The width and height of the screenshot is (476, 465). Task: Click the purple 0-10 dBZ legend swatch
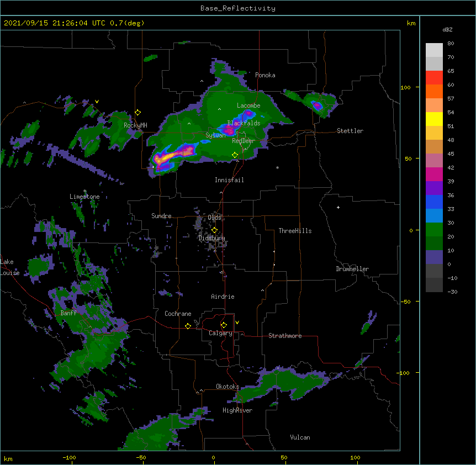tap(434, 257)
